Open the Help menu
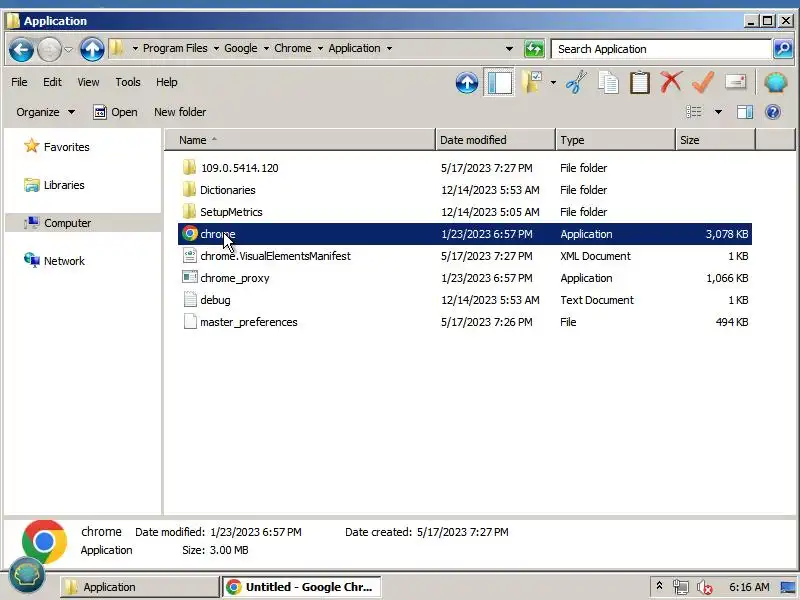Image resolution: width=800 pixels, height=600 pixels. pos(166,82)
